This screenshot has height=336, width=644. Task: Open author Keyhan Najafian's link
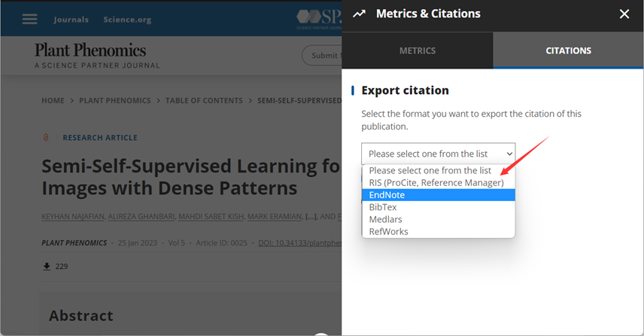[x=73, y=217]
